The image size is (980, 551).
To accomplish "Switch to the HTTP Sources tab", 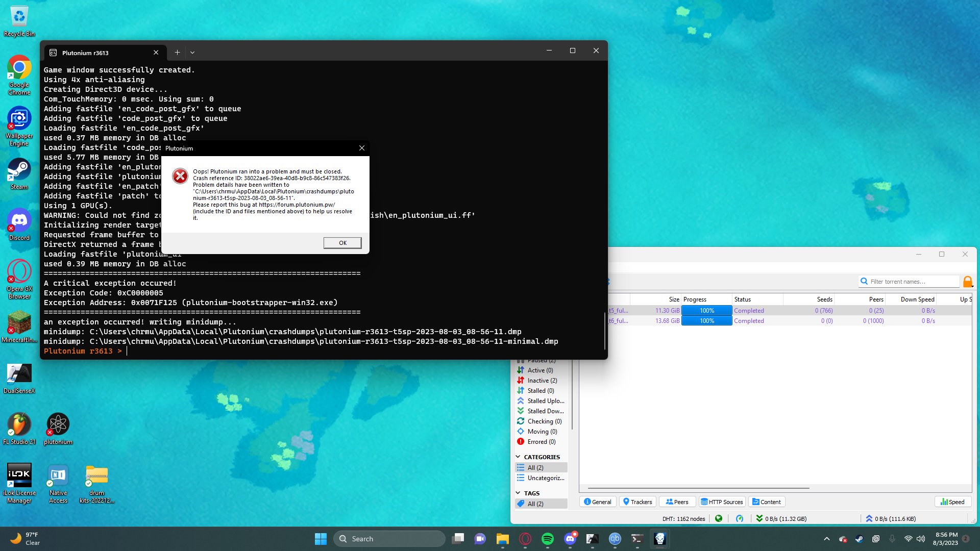I will tap(722, 502).
